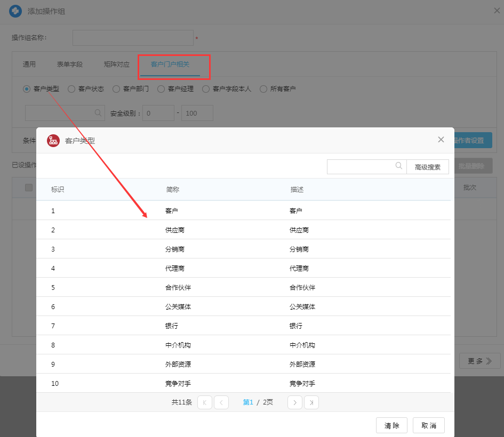Select the 客户部门 radio button
504x437 pixels.
tap(116, 89)
